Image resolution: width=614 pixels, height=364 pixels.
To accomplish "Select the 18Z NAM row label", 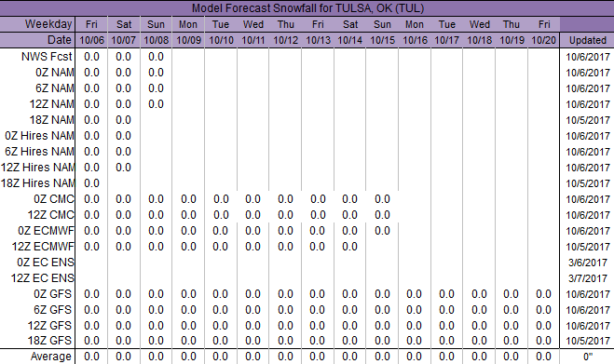I will pos(51,120).
